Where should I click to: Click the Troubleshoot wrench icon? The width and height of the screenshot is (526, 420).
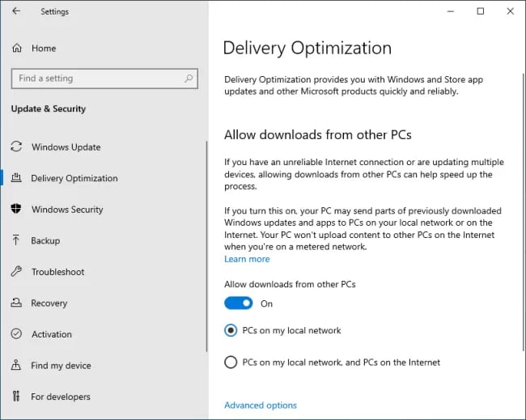pos(16,271)
